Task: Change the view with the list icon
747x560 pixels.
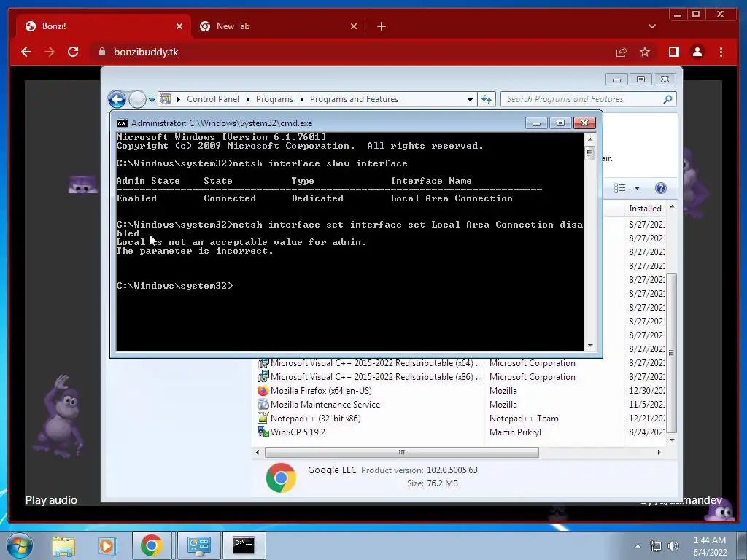Action: (620, 188)
